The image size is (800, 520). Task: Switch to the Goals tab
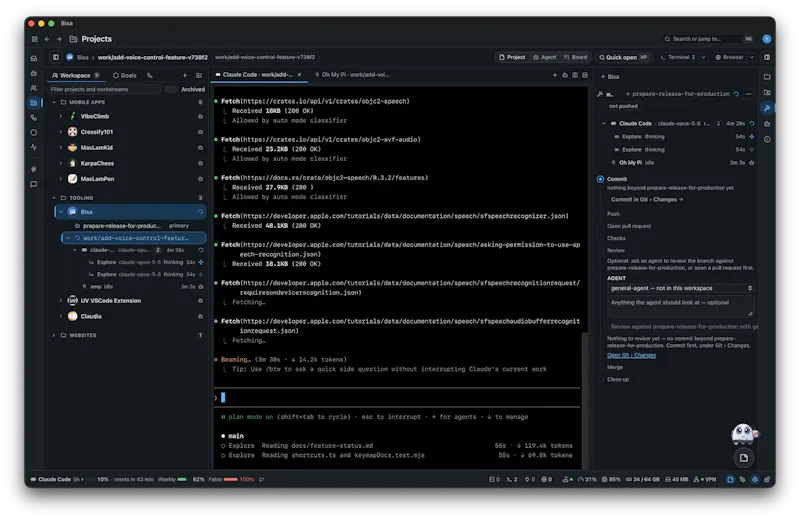click(125, 76)
